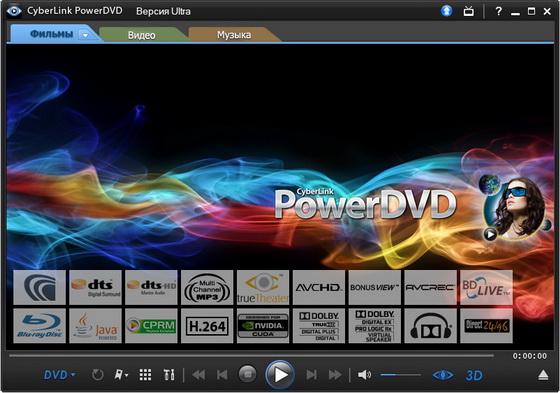Click the Версия Ultra title text

(163, 11)
